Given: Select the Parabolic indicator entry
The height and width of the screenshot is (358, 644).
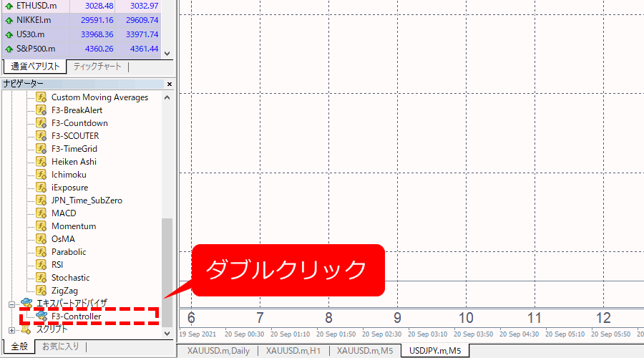Looking at the screenshot, I should click(x=69, y=252).
